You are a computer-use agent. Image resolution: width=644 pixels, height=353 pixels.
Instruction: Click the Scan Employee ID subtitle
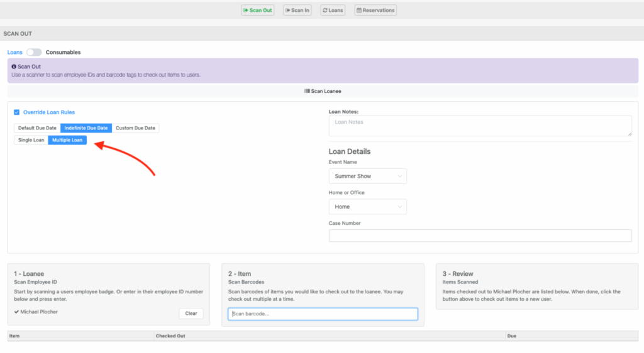coord(35,282)
